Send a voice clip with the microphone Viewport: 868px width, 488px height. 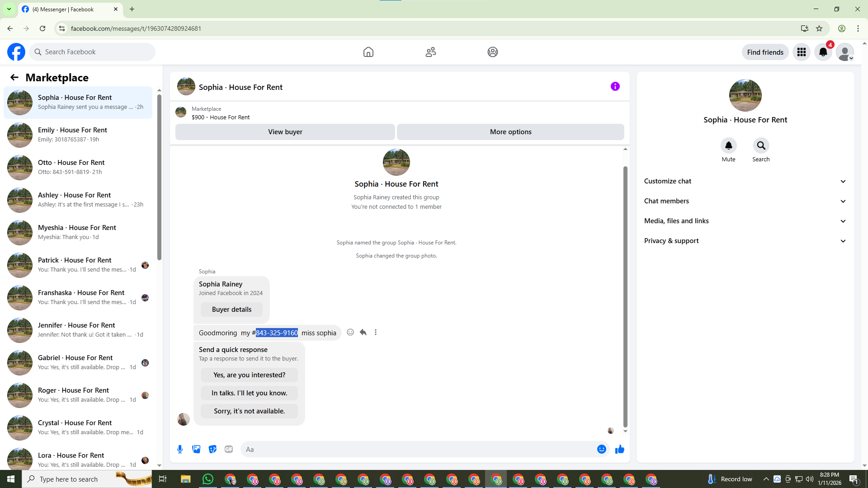point(180,449)
